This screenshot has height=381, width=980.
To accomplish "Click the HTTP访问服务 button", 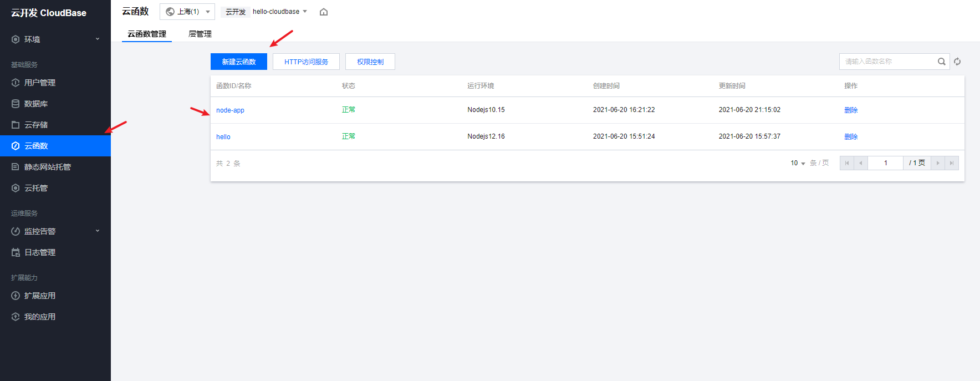I will 306,62.
